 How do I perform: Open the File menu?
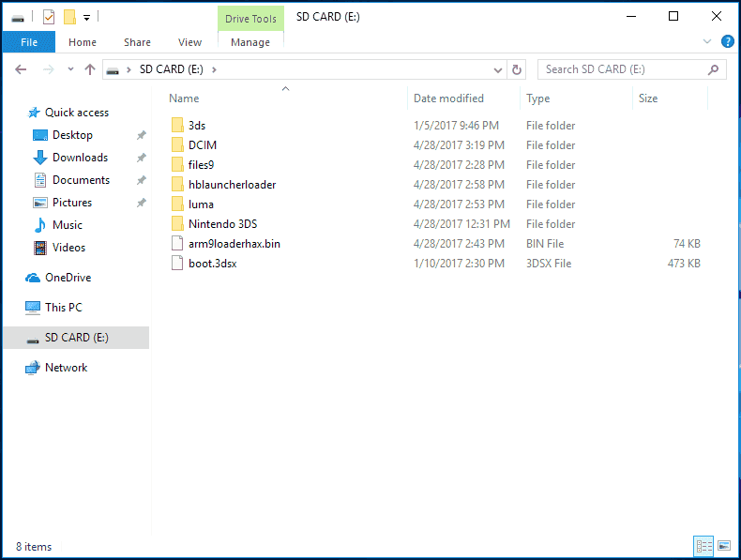(x=29, y=42)
